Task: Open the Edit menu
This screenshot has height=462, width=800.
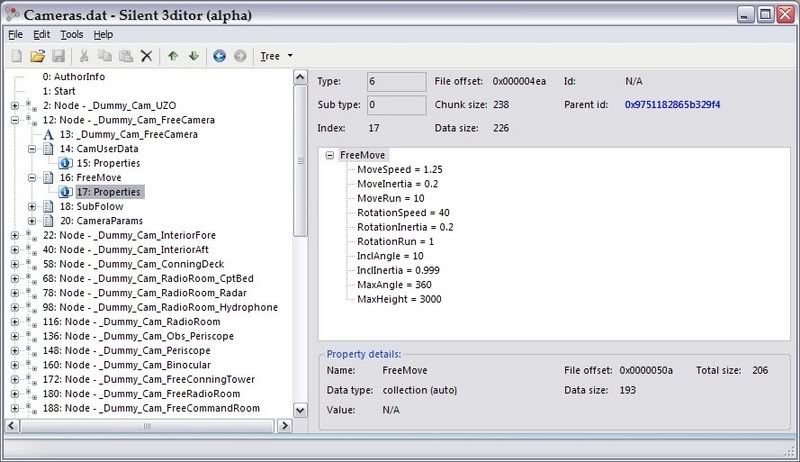Action: pos(41,34)
